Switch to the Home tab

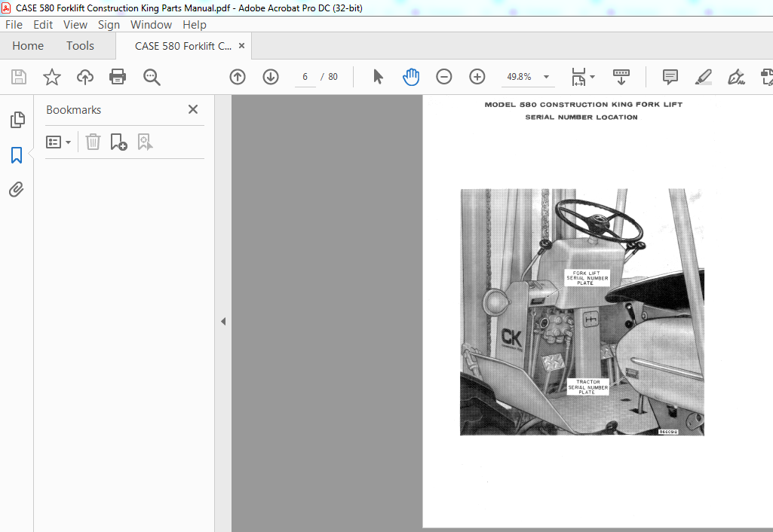pos(28,46)
